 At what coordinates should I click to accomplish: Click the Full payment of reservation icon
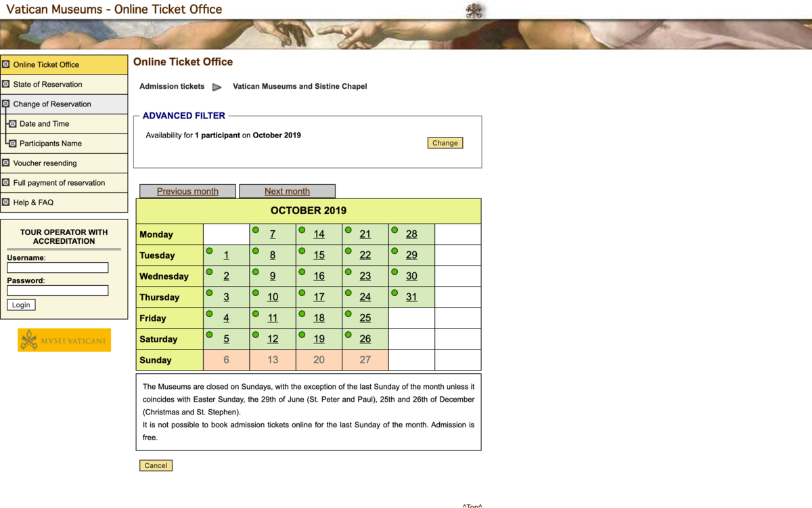6,182
